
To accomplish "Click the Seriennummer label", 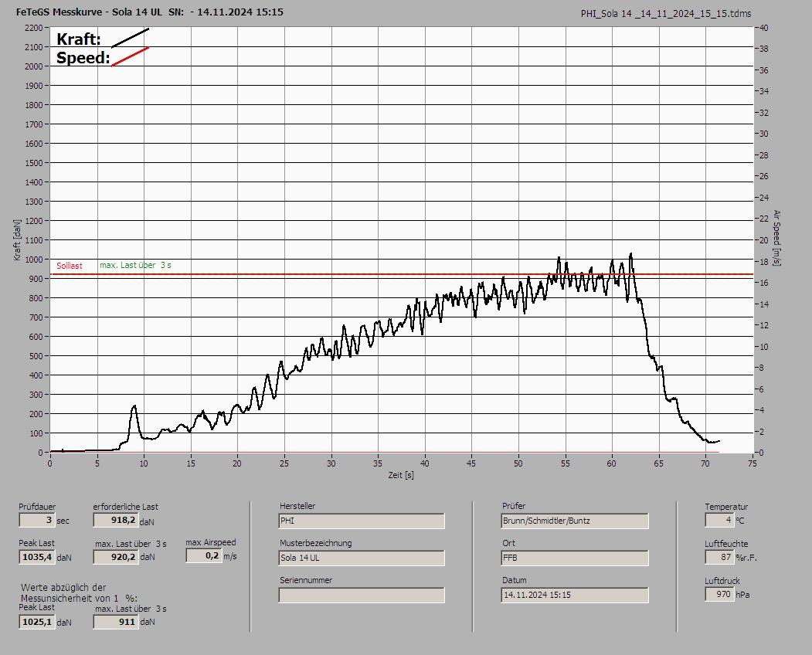I will [x=306, y=580].
